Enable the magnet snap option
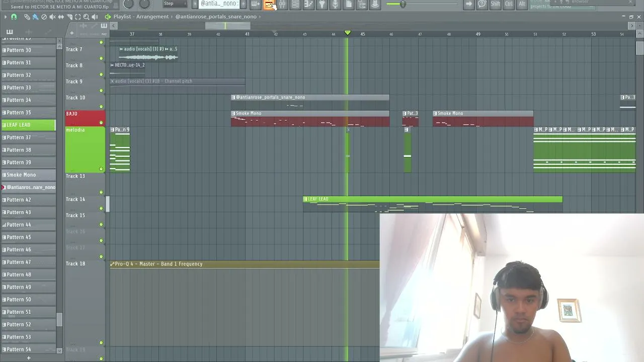This screenshot has height=362, width=644. coord(14,17)
